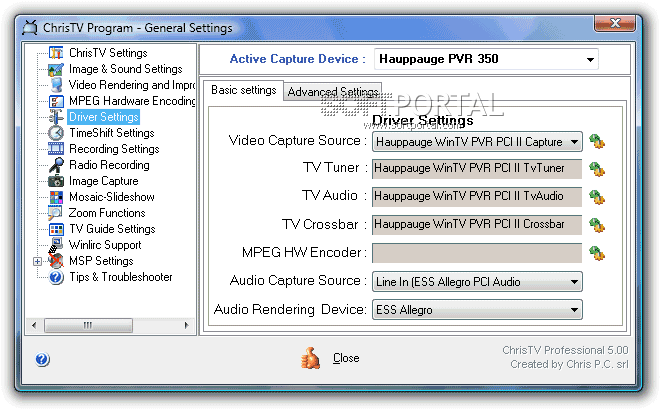Click the Image Capture camera icon

point(56,181)
